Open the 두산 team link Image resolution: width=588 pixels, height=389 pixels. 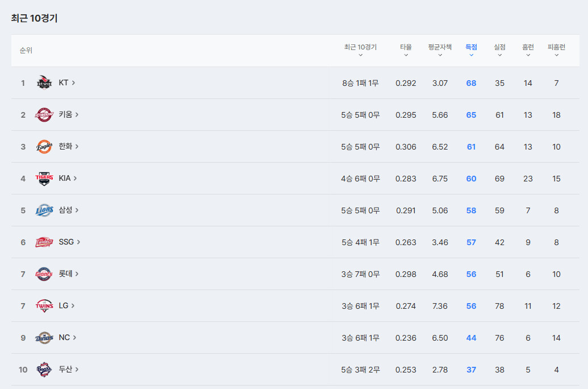click(69, 370)
